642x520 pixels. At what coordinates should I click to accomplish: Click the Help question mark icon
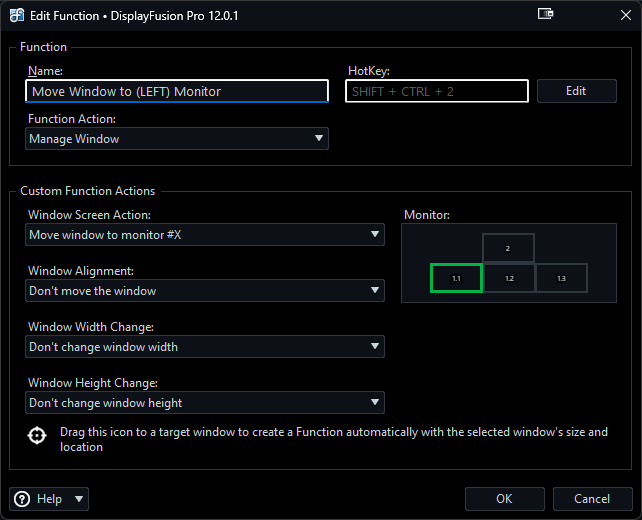pyautogui.click(x=22, y=499)
